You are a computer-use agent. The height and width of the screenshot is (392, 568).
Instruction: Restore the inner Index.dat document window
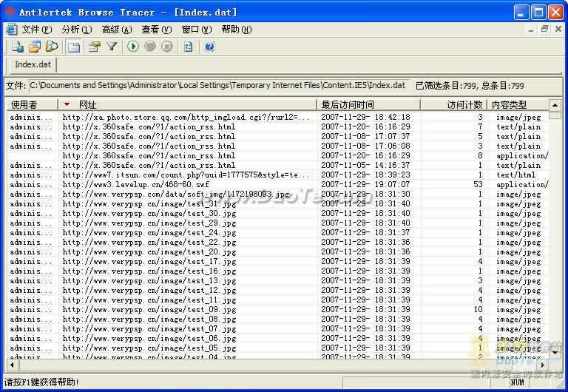click(x=544, y=30)
